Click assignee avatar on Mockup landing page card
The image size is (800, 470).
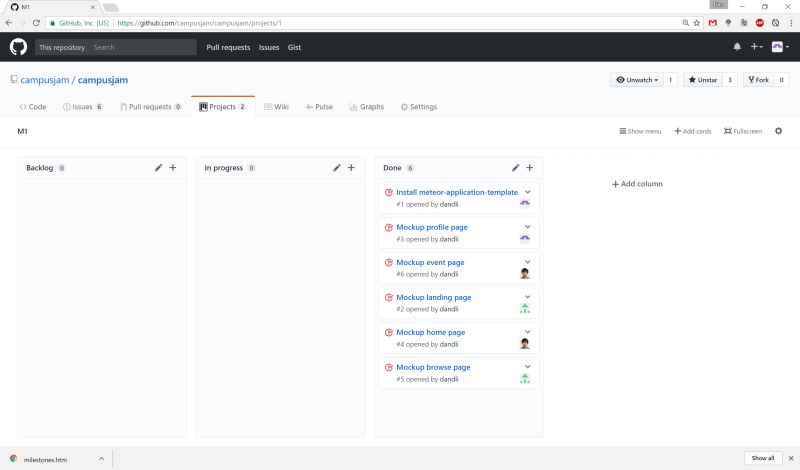524,308
